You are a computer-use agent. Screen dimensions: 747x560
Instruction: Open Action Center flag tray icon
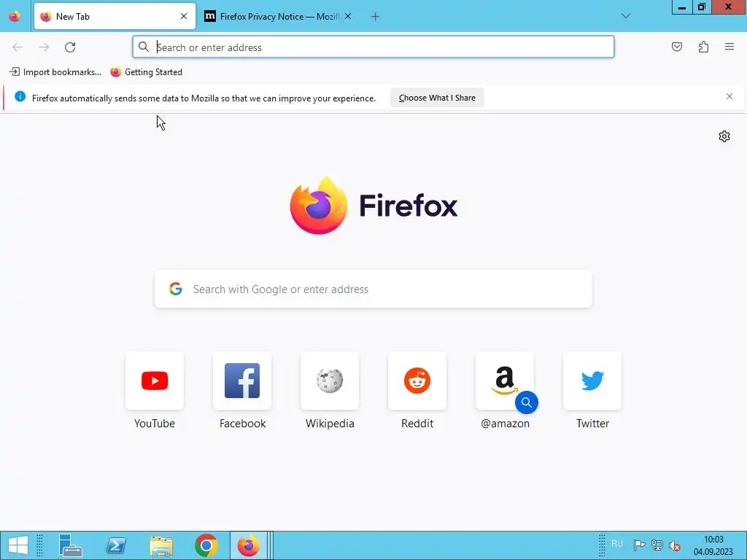639,545
